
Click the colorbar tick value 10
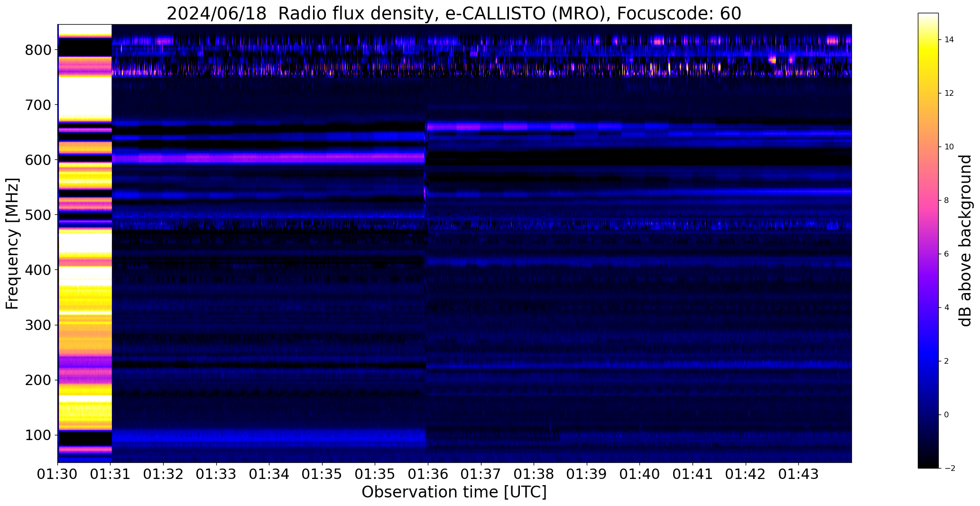(x=949, y=147)
